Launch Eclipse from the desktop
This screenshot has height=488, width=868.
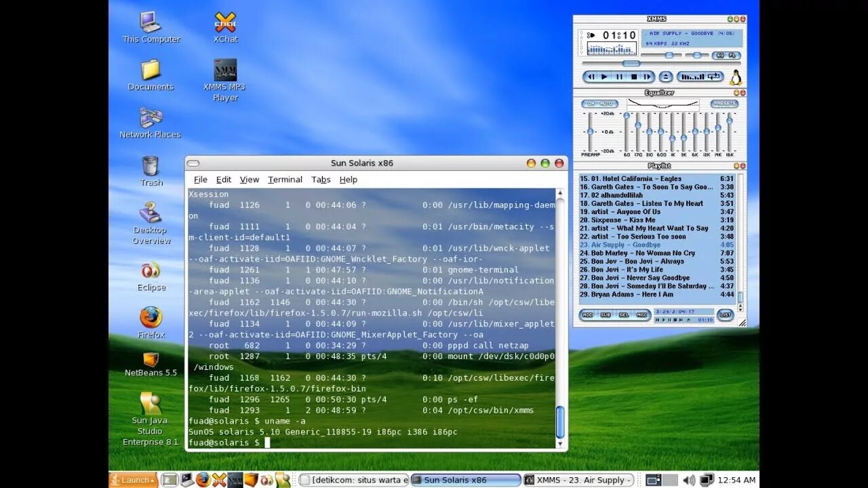(151, 276)
